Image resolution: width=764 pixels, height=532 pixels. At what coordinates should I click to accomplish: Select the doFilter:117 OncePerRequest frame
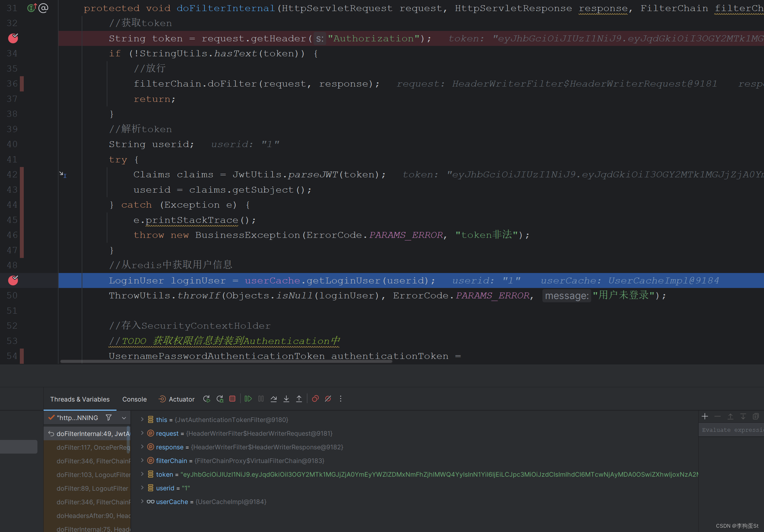[87, 447]
